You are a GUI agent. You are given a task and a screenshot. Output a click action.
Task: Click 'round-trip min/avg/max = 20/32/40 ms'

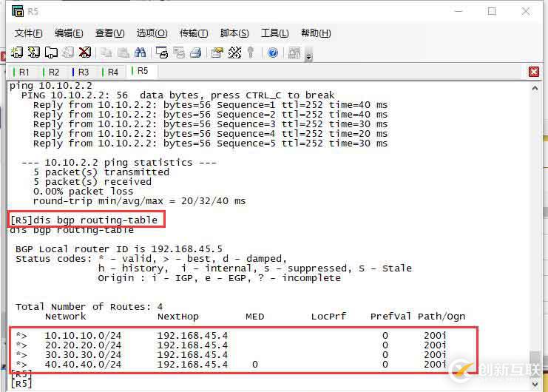point(140,201)
